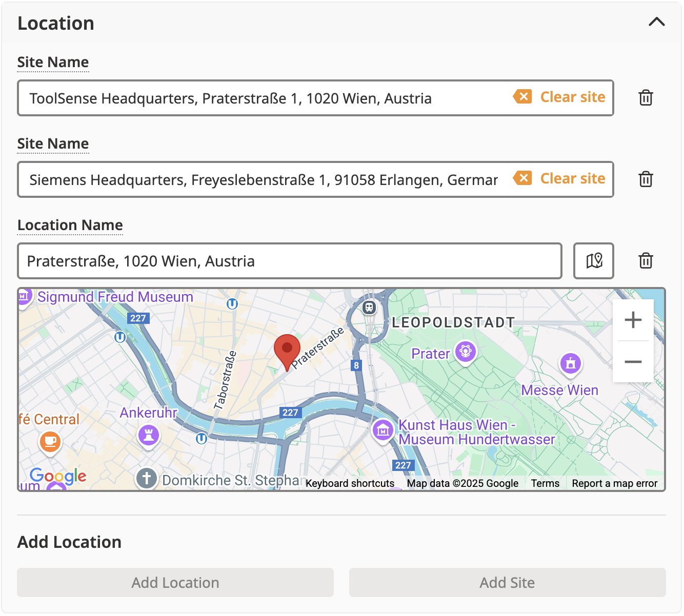The image size is (684, 616).
Task: Click the Add Site button
Action: [508, 582]
